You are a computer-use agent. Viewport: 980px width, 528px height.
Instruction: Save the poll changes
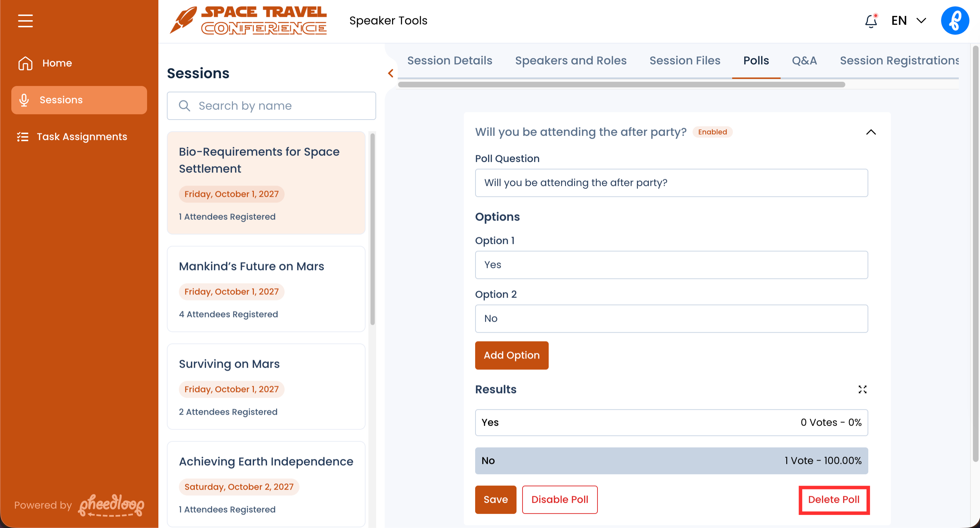tap(495, 499)
